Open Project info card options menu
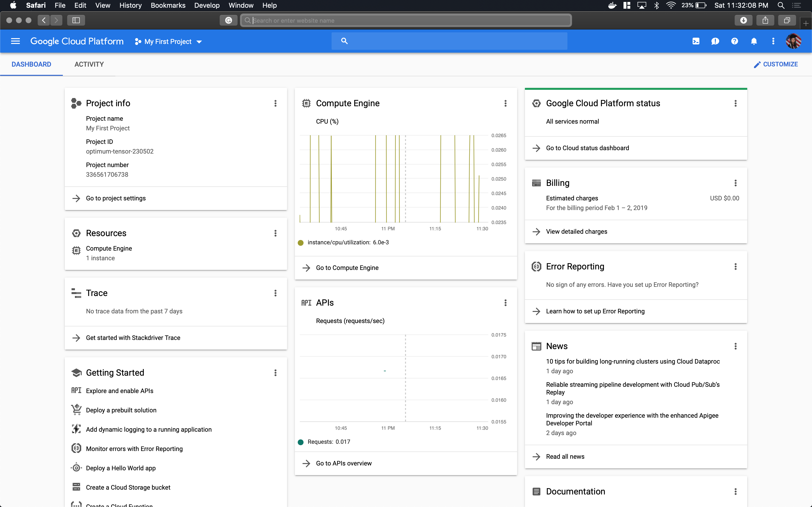The height and width of the screenshot is (507, 812). coord(275,103)
